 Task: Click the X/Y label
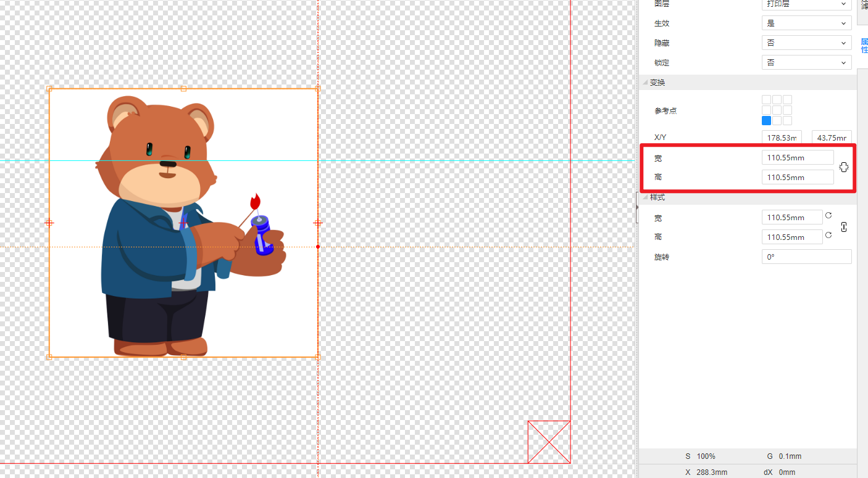[661, 138]
